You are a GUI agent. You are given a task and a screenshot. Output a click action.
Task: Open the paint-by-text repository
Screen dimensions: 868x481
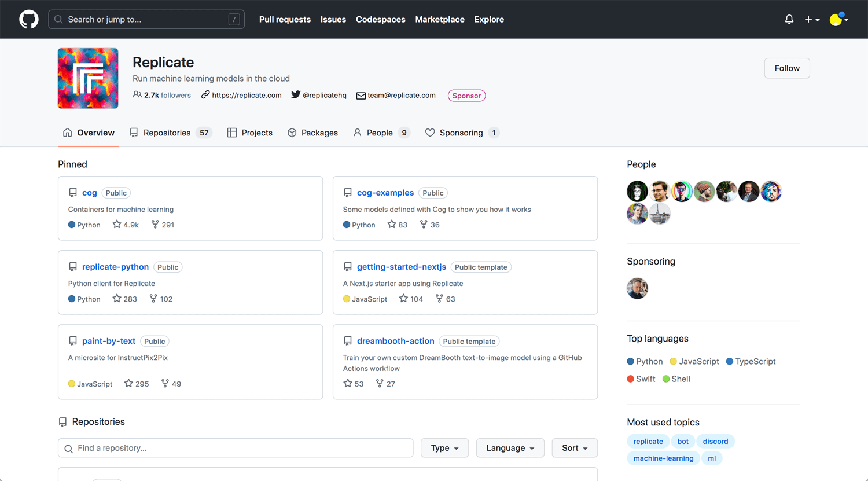tap(109, 341)
